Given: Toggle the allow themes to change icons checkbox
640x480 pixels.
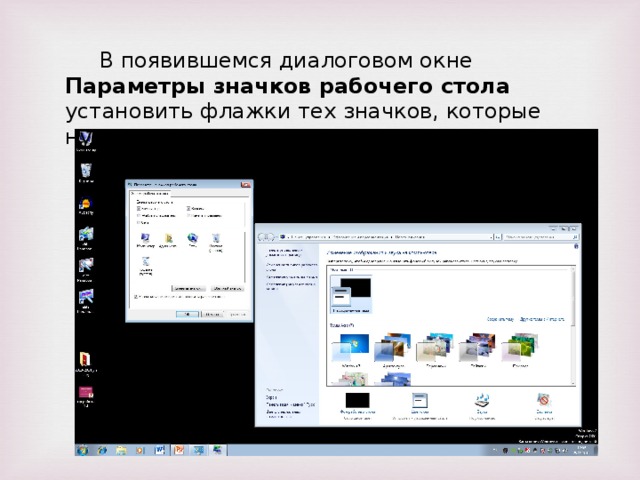Looking at the screenshot, I should coord(137,296).
